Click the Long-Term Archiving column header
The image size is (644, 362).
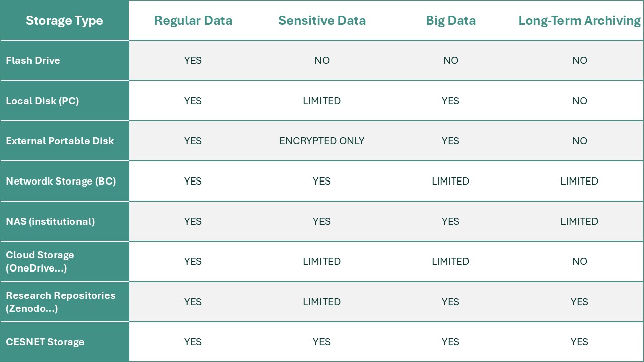tap(580, 21)
